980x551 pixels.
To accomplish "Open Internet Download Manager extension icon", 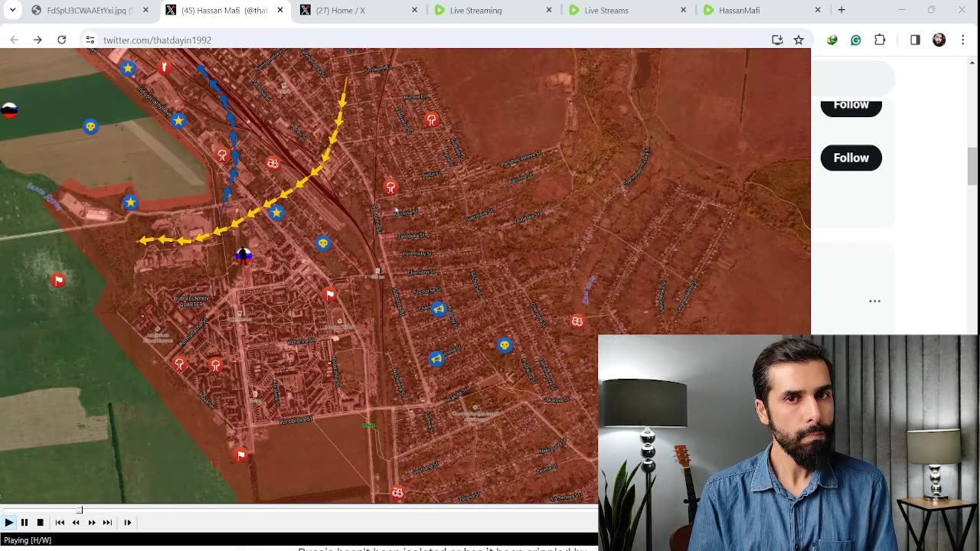I will 832,40.
